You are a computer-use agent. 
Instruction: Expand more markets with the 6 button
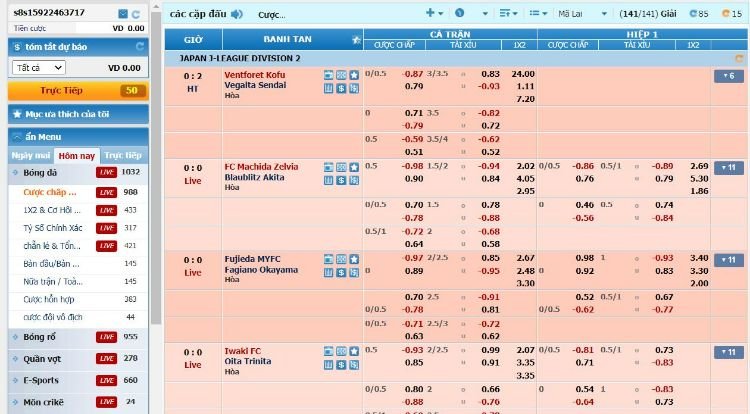(725, 75)
